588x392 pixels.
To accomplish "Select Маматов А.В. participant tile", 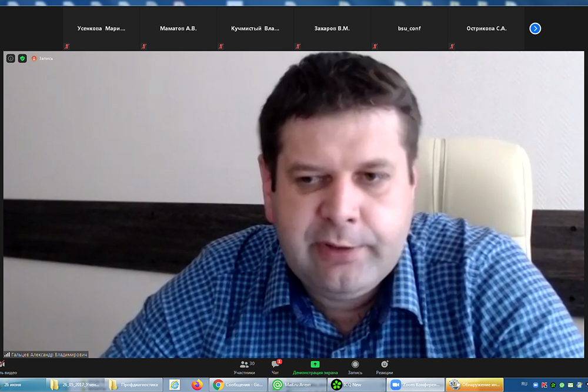I will [x=178, y=28].
